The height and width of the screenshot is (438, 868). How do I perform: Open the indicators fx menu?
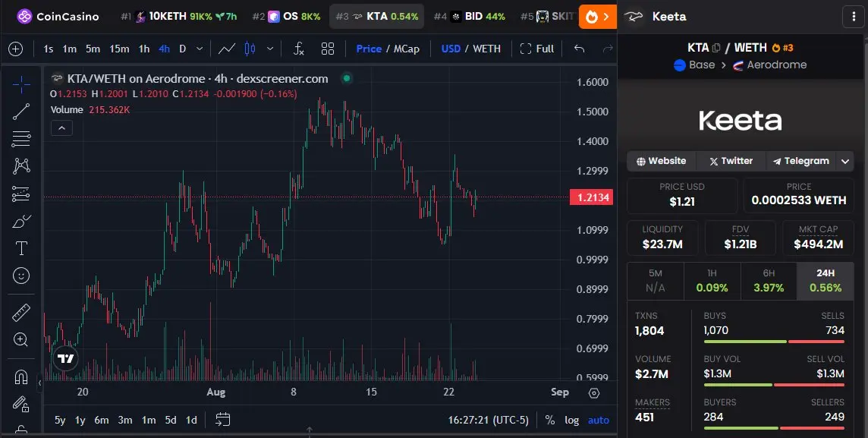click(298, 49)
